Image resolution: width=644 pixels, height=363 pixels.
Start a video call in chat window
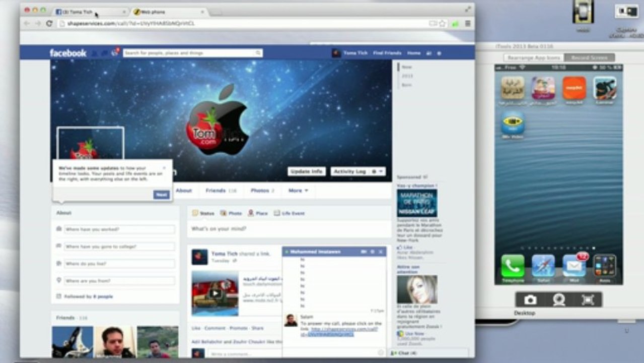(364, 252)
